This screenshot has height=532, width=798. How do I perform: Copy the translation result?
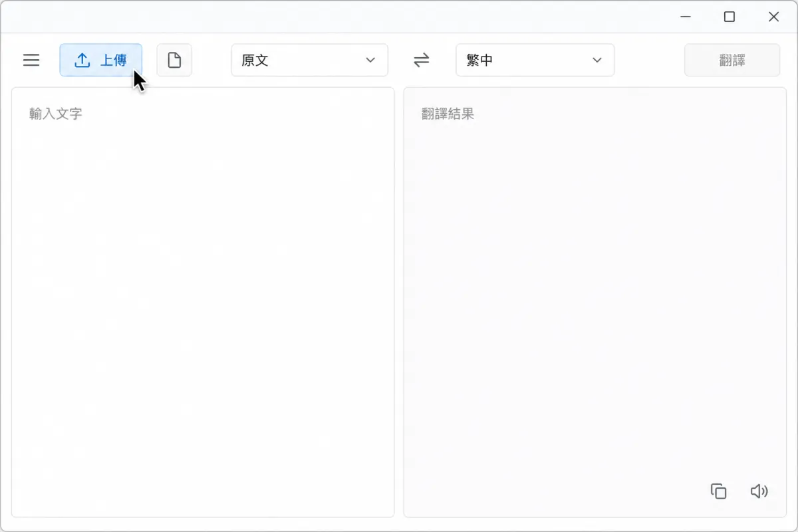(x=719, y=491)
